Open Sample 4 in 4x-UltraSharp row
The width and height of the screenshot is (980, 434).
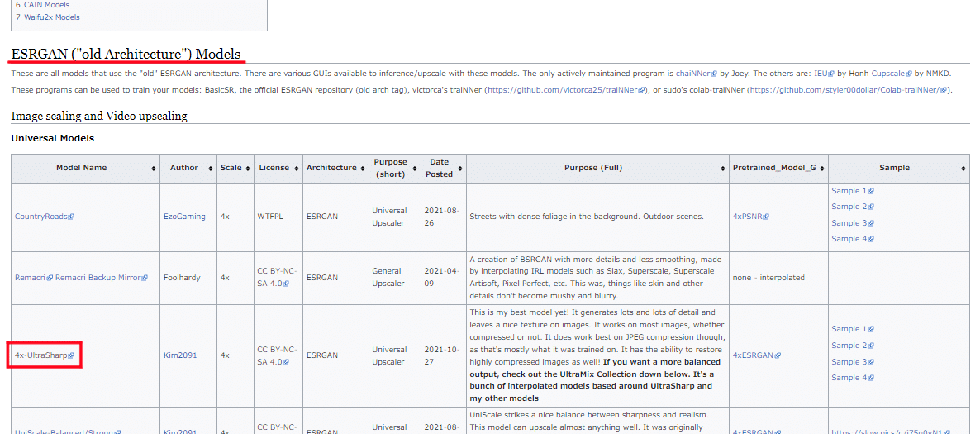tap(853, 378)
